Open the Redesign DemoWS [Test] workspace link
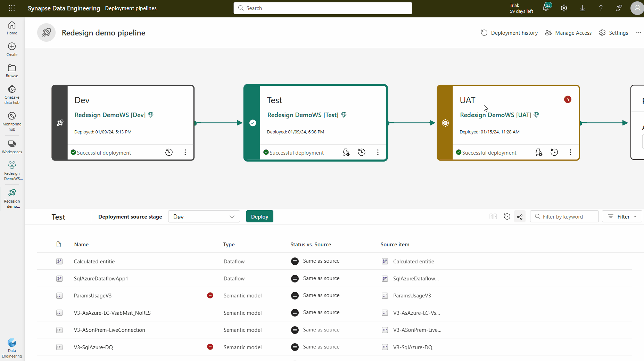644x361 pixels. click(x=303, y=115)
